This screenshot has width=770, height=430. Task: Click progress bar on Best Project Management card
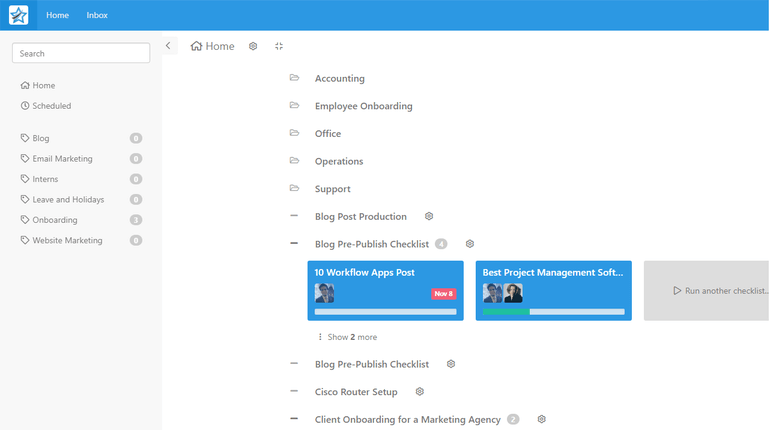(553, 312)
